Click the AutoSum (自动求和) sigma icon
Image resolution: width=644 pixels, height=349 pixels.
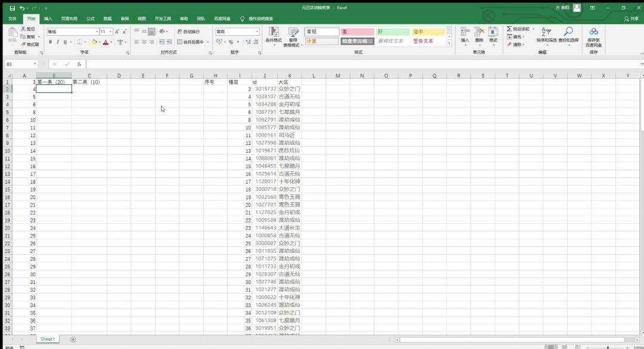pyautogui.click(x=509, y=29)
